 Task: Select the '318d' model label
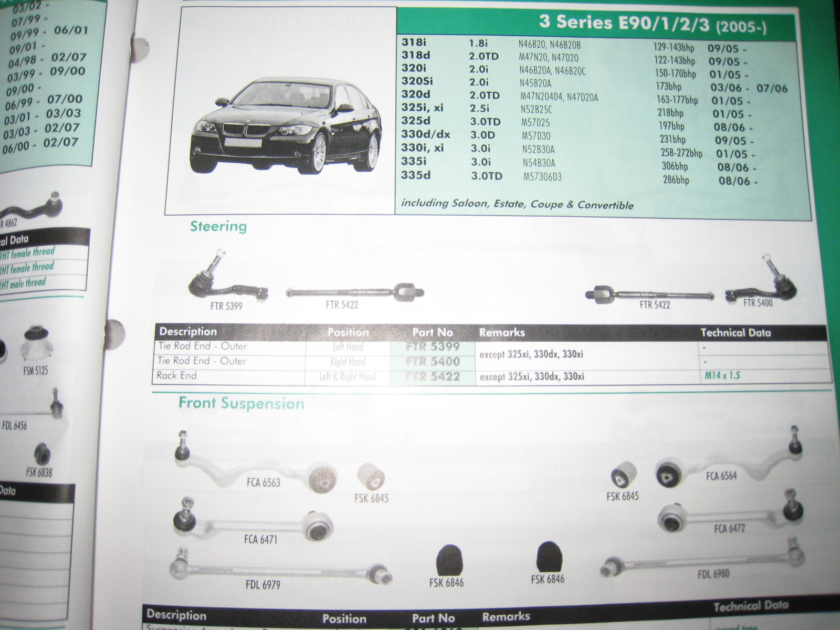[x=414, y=55]
